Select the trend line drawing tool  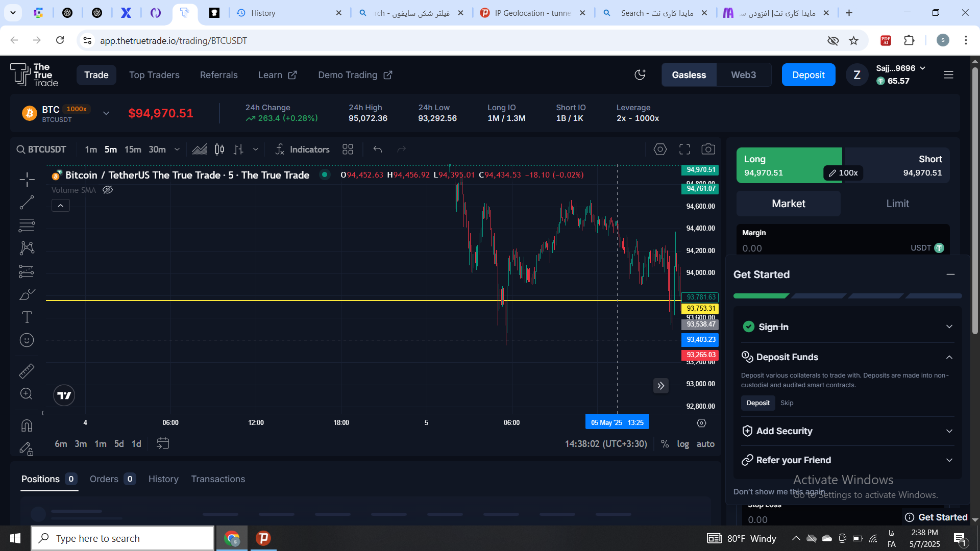(x=27, y=203)
